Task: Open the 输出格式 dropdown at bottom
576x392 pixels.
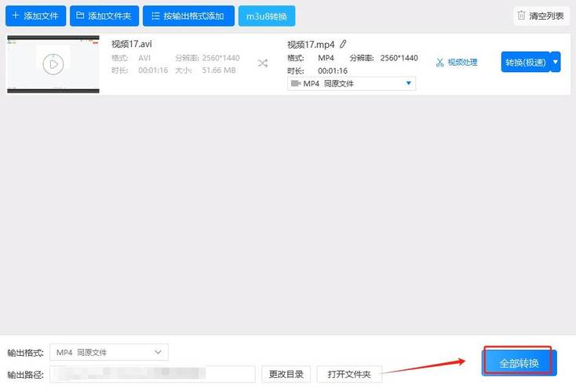Action: click(109, 352)
